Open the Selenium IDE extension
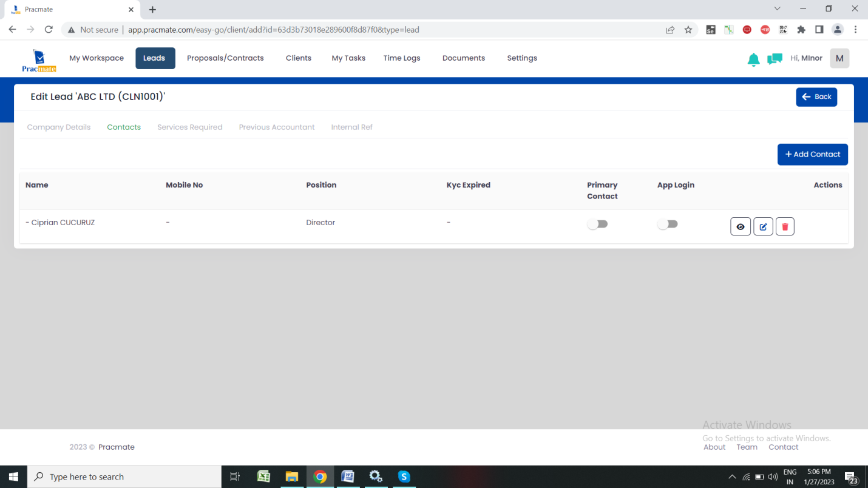 tap(711, 30)
